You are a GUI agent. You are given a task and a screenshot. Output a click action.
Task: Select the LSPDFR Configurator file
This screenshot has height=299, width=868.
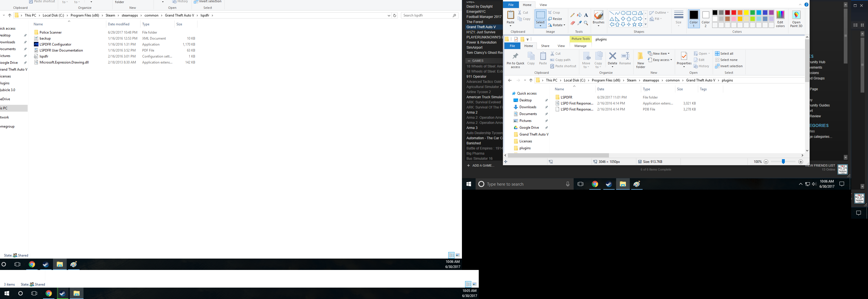pos(55,44)
